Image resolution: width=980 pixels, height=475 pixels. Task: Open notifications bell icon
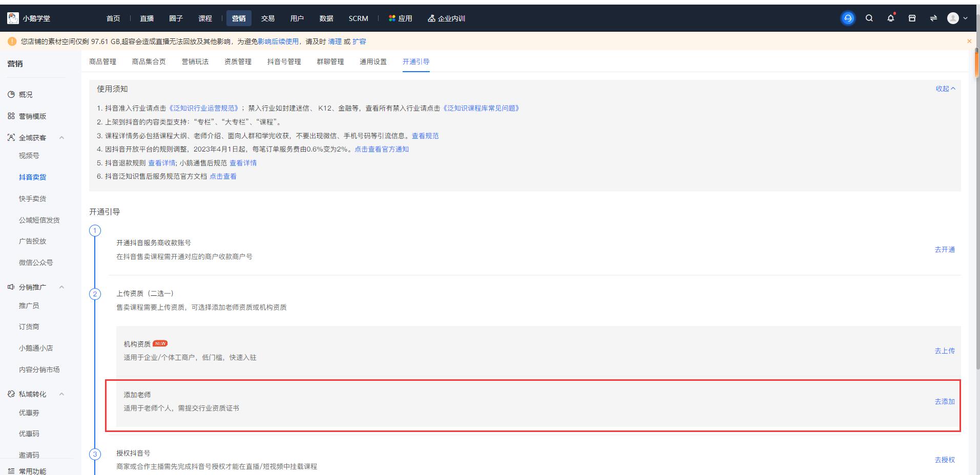(x=890, y=18)
